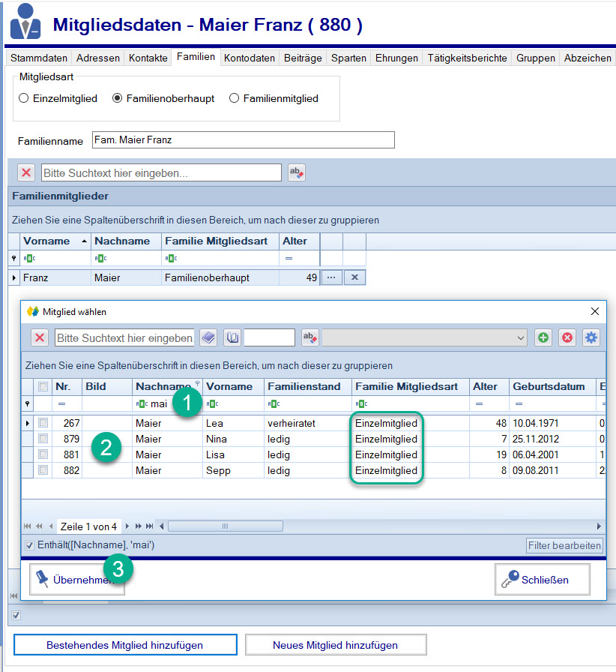Click the Vorname filter operator icon in the dialog

pyautogui.click(x=213, y=403)
